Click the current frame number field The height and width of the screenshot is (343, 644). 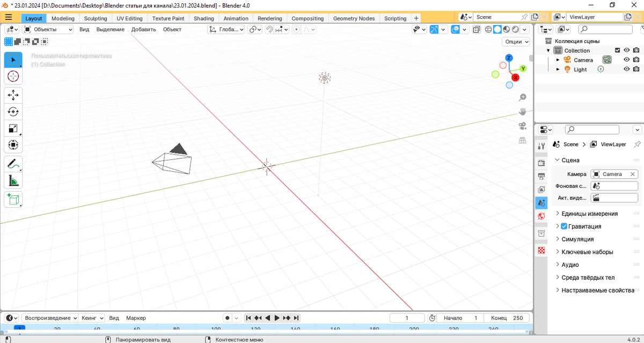[x=407, y=318]
